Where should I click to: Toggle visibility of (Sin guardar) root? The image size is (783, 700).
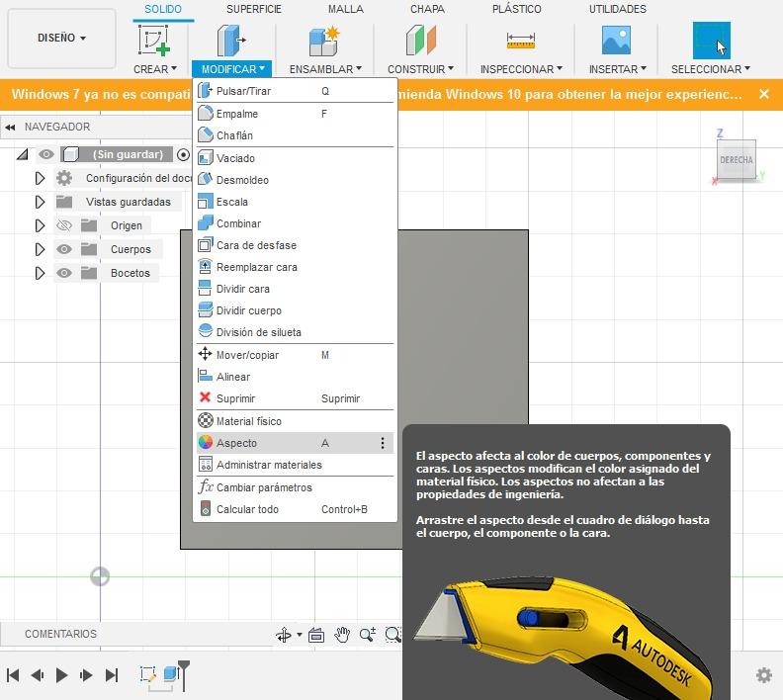[45, 154]
